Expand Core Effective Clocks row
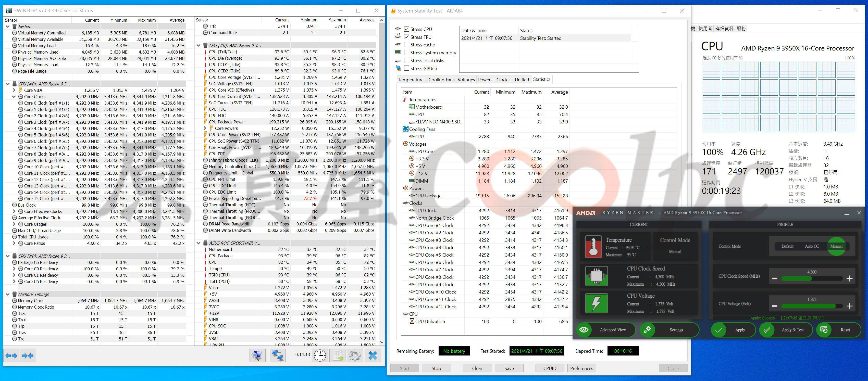Viewport: 868px width, 381px height. pos(14,212)
